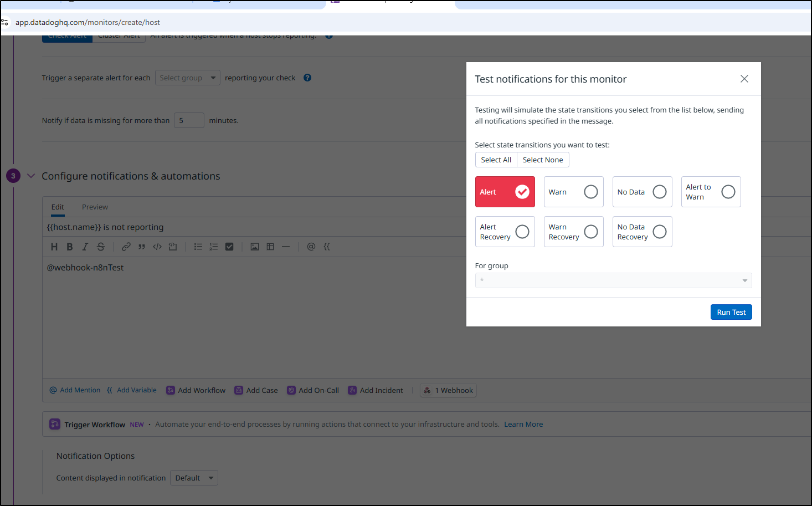The image size is (812, 506).
Task: Click the Trigger Workflow label
Action: pyautogui.click(x=95, y=425)
